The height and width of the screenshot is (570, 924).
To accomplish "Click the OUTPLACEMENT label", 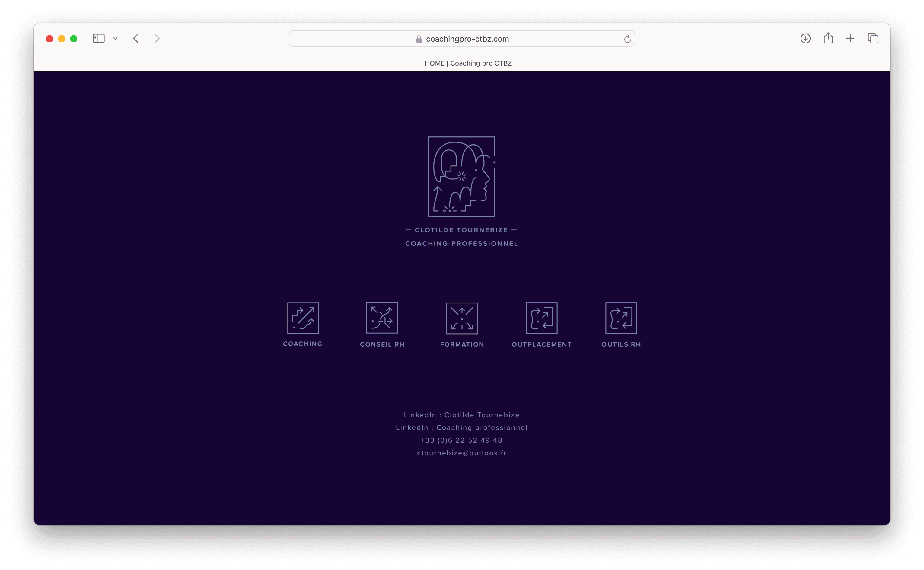I will click(x=541, y=344).
